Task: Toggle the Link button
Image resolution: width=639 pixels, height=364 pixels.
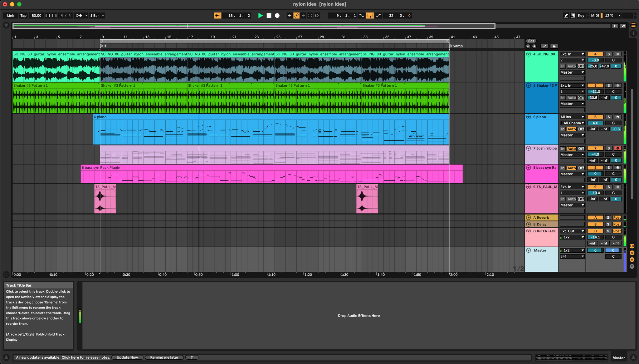Action: [11, 16]
